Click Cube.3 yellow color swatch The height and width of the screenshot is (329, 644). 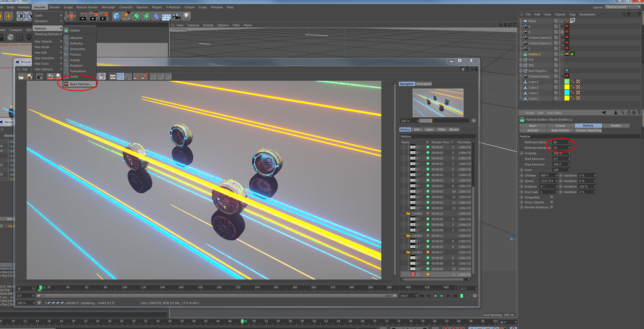[x=567, y=87]
